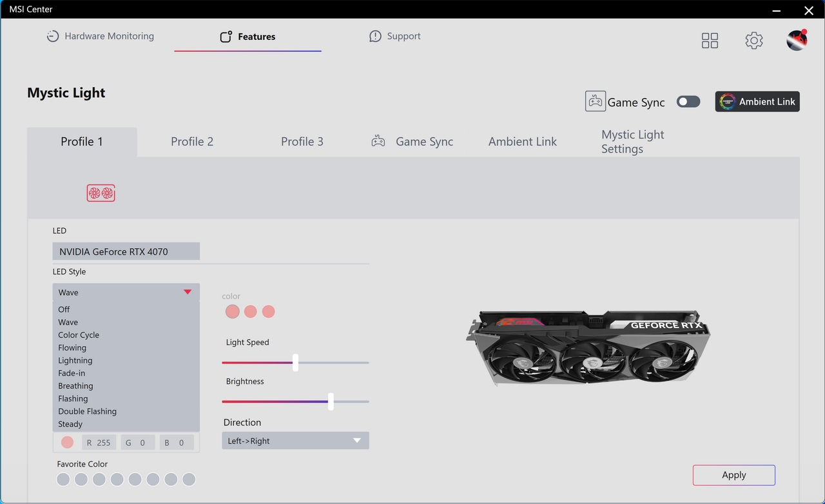Viewport: 825px width, 504px height.
Task: Open the settings gear icon
Action: pyautogui.click(x=754, y=41)
